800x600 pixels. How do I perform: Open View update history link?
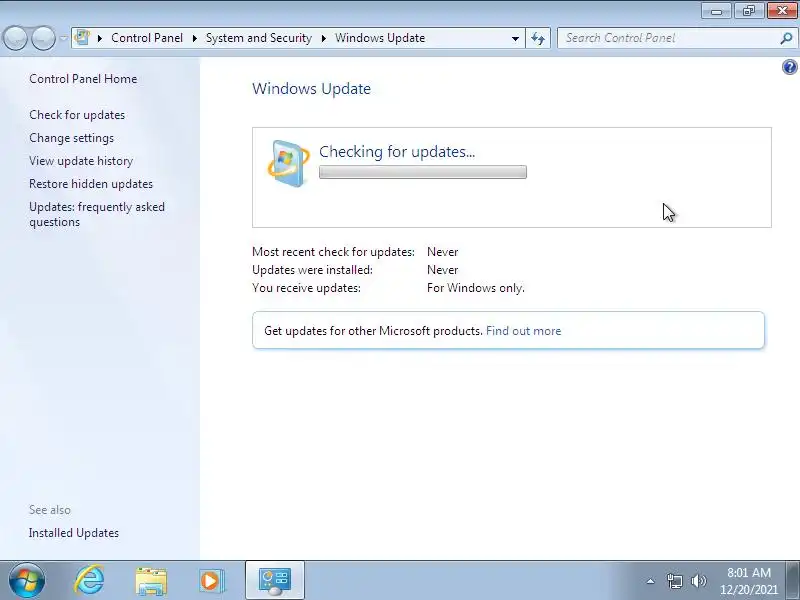tap(81, 161)
